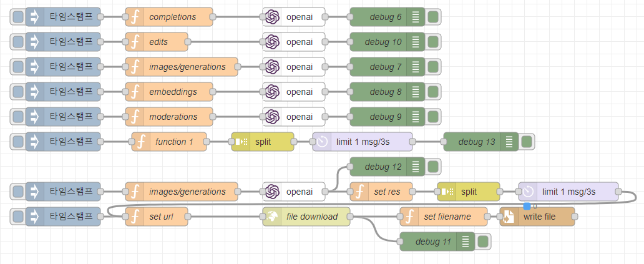Disable the debug 13 node output

coord(527,142)
